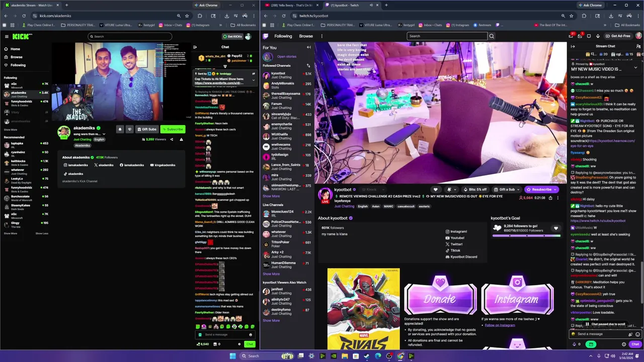Expand Kick gift leaderboard arrow

pyautogui.click(x=225, y=66)
